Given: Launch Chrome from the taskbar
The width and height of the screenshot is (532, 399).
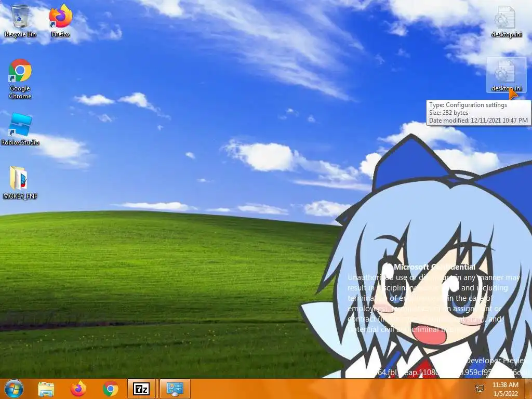Looking at the screenshot, I should tap(110, 389).
